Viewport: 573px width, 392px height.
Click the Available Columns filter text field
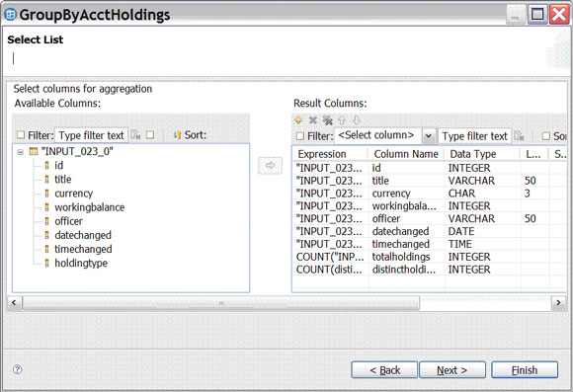coord(91,135)
